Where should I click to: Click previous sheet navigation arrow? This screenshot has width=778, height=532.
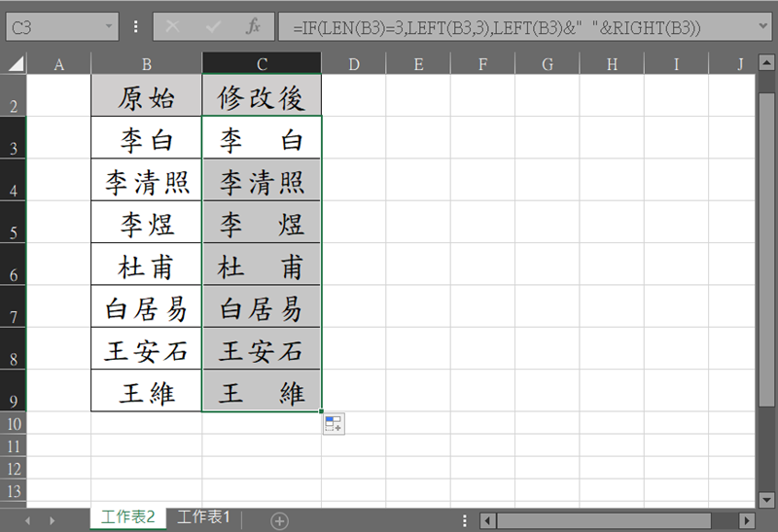pyautogui.click(x=28, y=520)
